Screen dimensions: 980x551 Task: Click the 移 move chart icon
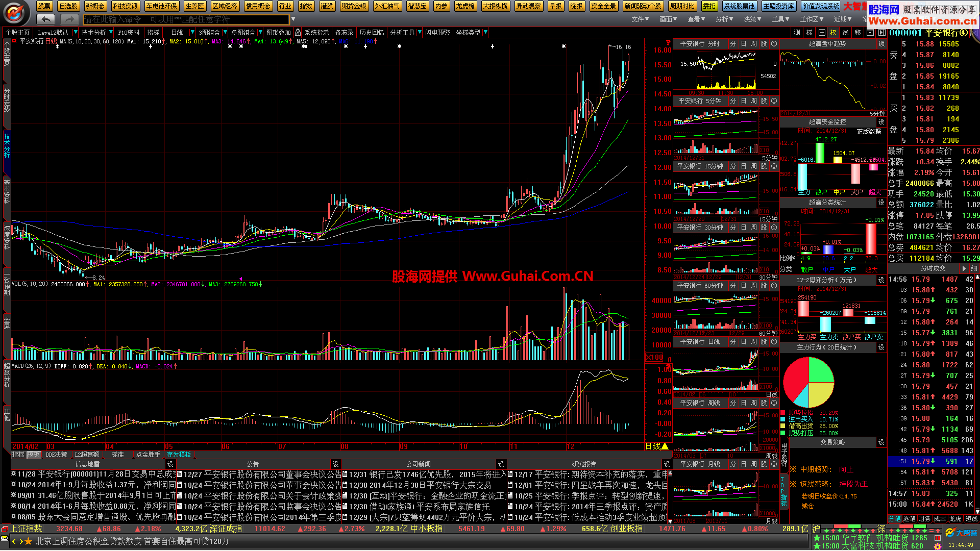click(x=858, y=33)
